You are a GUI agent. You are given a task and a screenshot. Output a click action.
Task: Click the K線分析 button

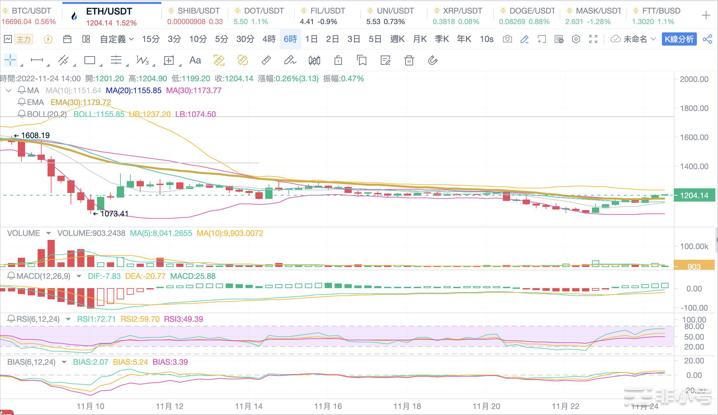[x=679, y=39]
